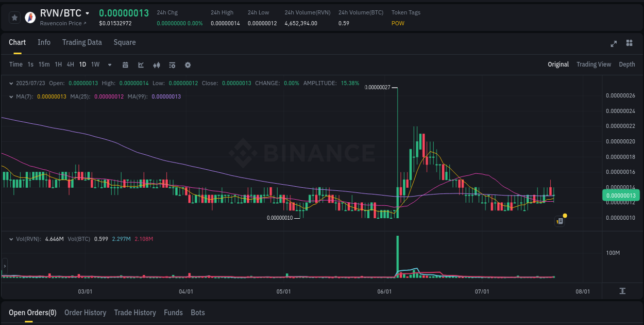Viewport: 644px width, 325px height.
Task: Open chart display options list icon
Action: tap(172, 65)
